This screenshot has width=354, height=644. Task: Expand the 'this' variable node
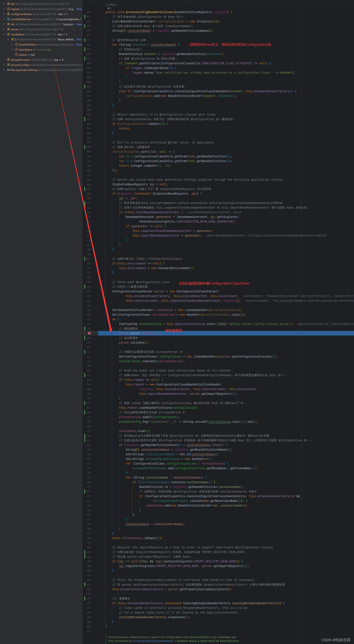click(4, 4)
